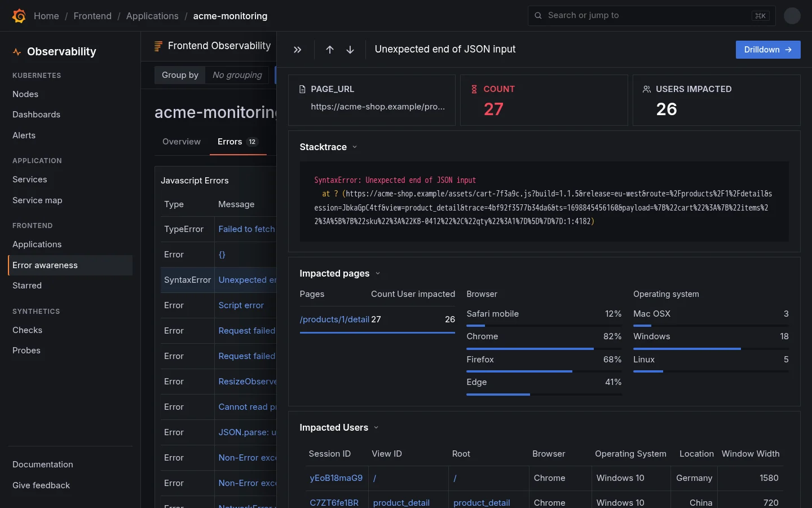Open session yEoB18maG9
Screen dimensions: 812x508
coord(336,478)
